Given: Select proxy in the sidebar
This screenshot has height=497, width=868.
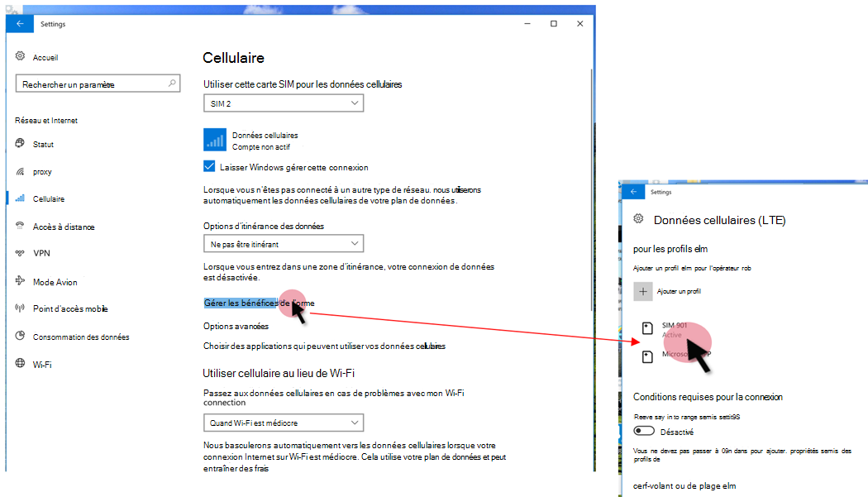Looking at the screenshot, I should coord(42,172).
